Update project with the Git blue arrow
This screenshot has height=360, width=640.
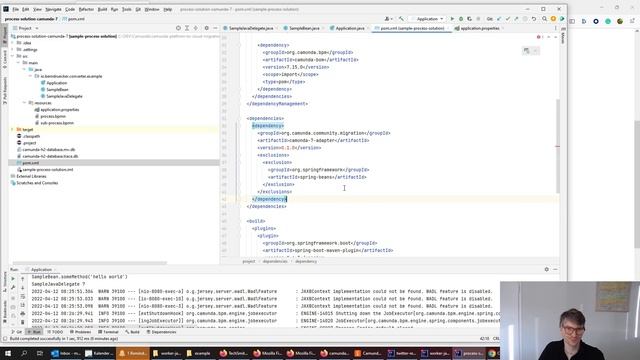coord(499,19)
